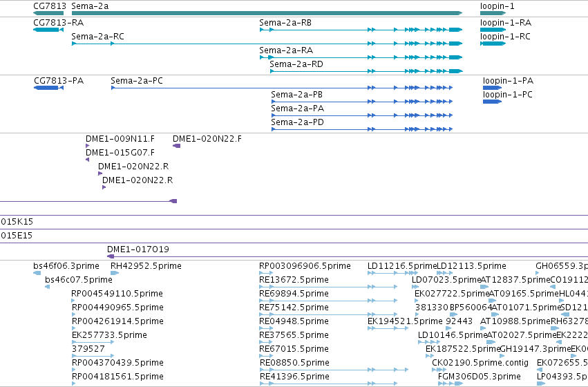Open EST AT02027.5prime

[521, 335]
